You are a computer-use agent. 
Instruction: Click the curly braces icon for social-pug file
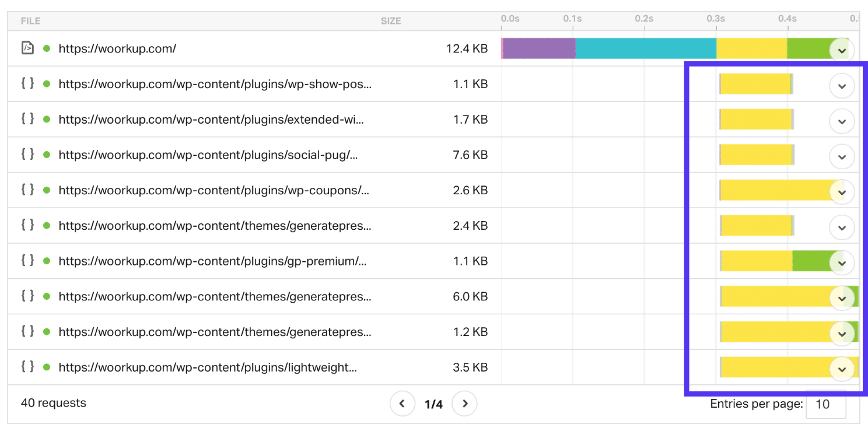point(27,155)
